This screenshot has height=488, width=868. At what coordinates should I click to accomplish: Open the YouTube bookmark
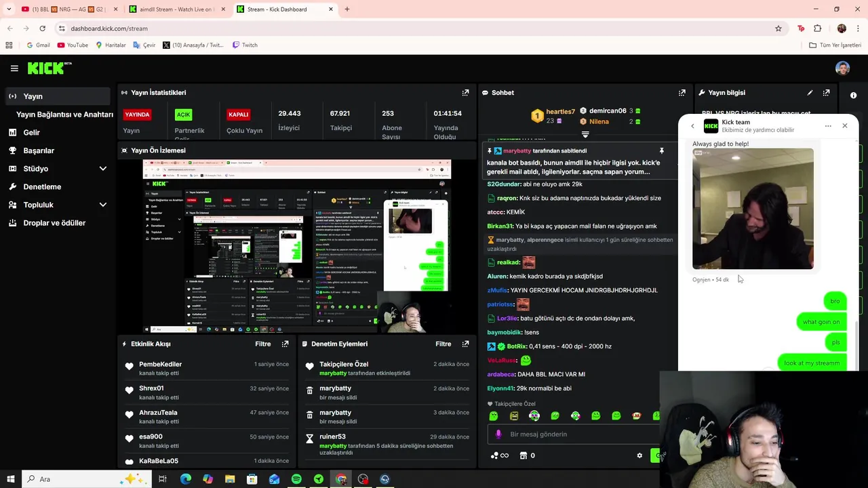click(x=73, y=45)
